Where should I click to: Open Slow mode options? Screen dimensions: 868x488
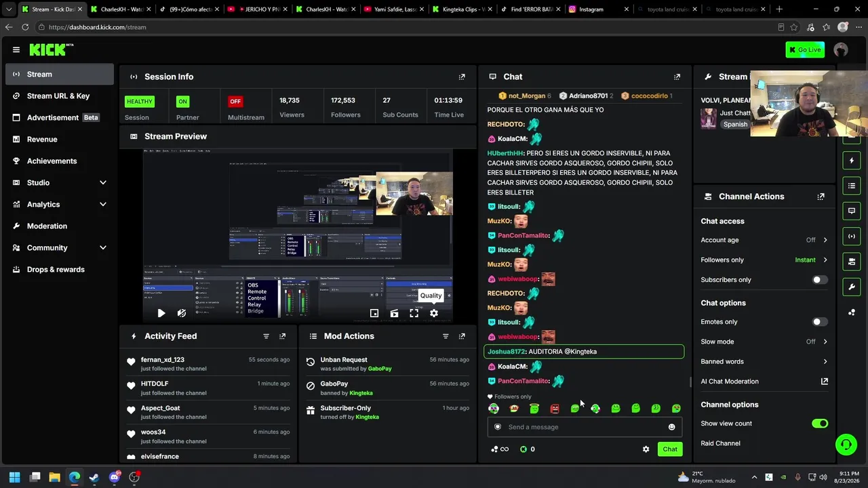click(825, 342)
